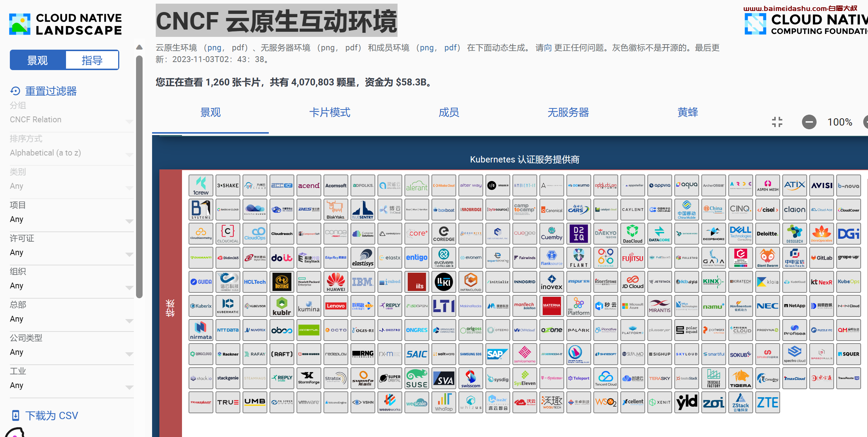Open the 工业 Any dropdown
The image size is (868, 437).
click(x=71, y=386)
